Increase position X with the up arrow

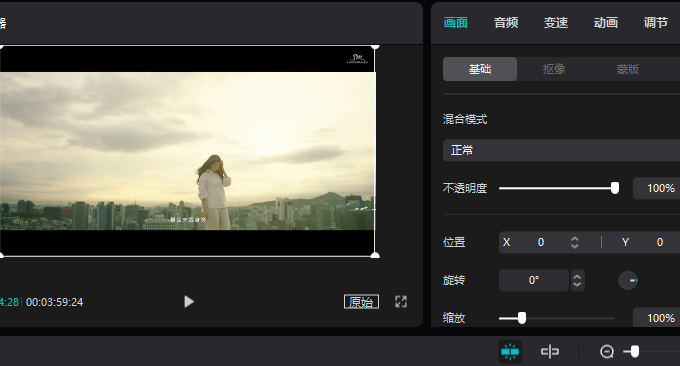coord(575,239)
